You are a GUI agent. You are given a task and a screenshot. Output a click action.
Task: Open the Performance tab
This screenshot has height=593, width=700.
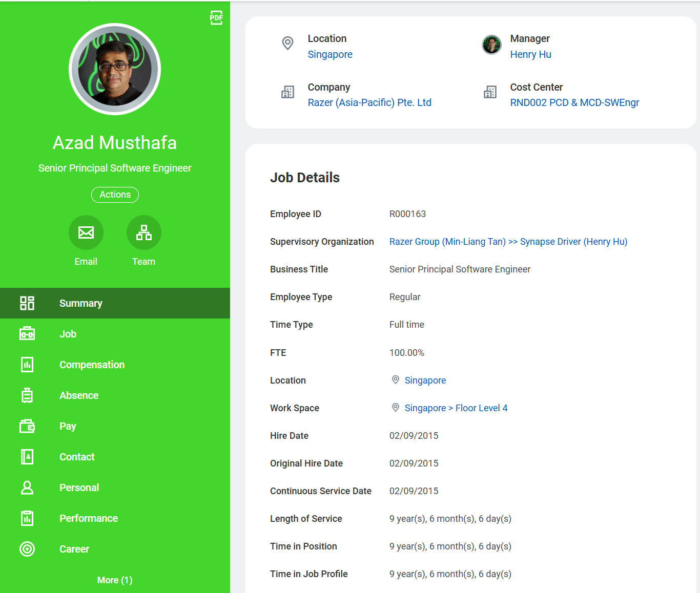[115, 518]
